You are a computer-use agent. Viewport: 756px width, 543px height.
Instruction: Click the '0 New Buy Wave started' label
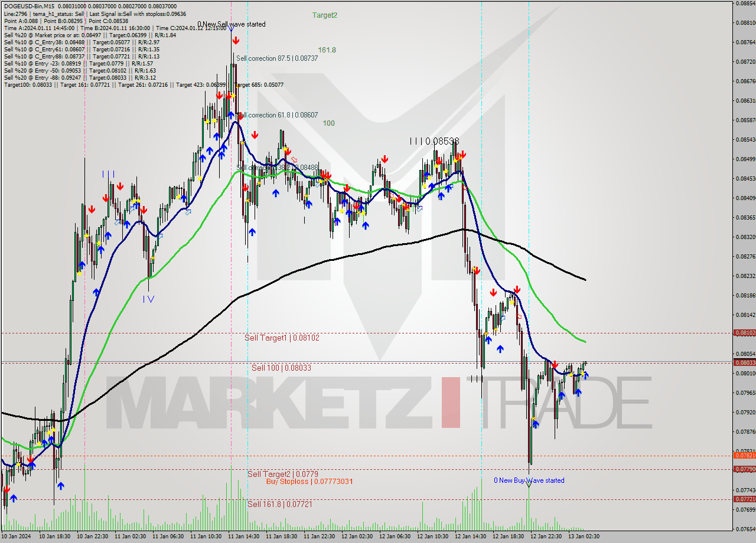pos(529,480)
